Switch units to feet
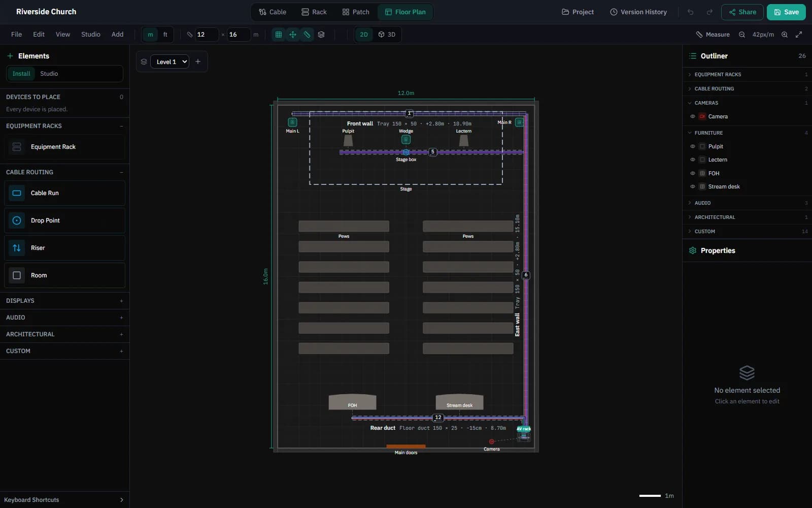This screenshot has width=812, height=508. click(165, 35)
